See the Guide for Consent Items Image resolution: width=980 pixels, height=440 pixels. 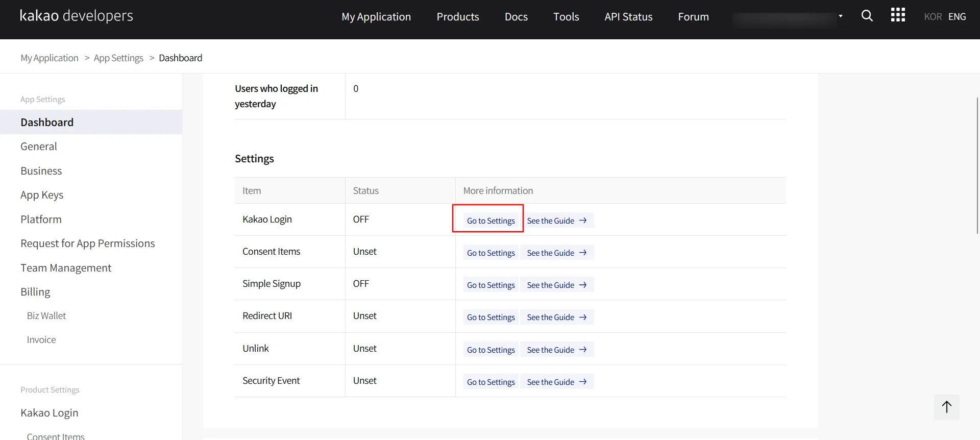pos(557,253)
